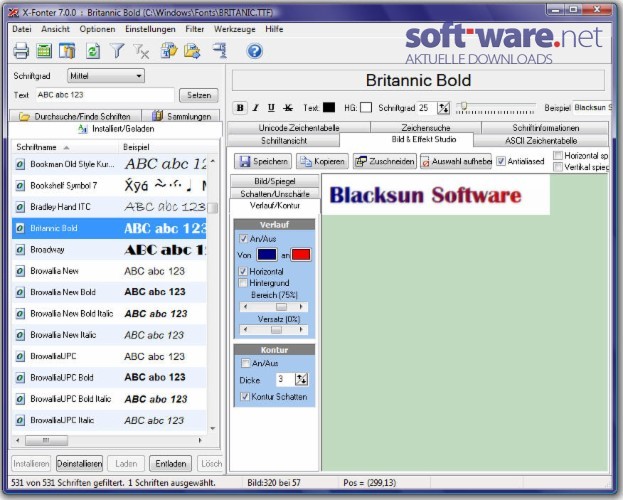623x500 pixels.
Task: Click font icon of Bradley Hand ITC row
Action: pyautogui.click(x=20, y=207)
